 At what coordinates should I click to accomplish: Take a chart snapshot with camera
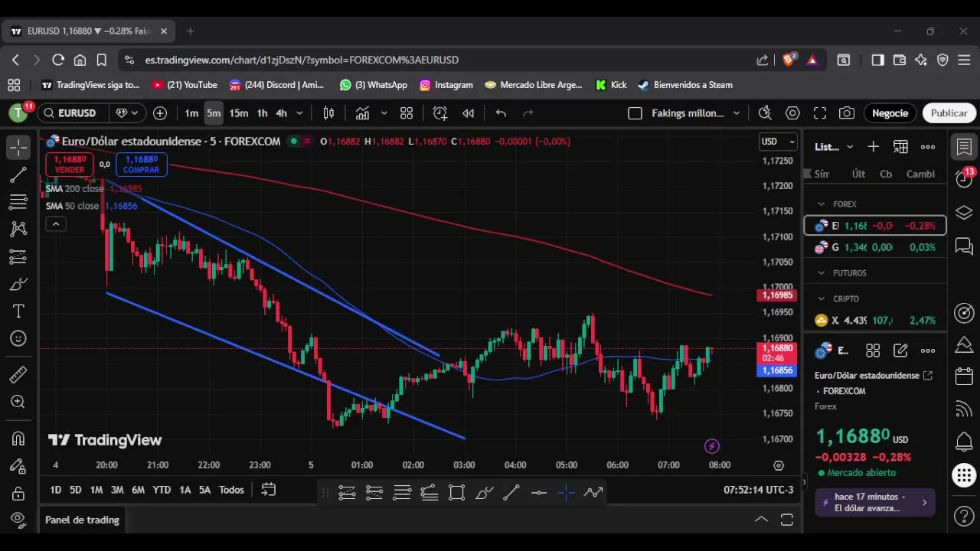coord(847,113)
